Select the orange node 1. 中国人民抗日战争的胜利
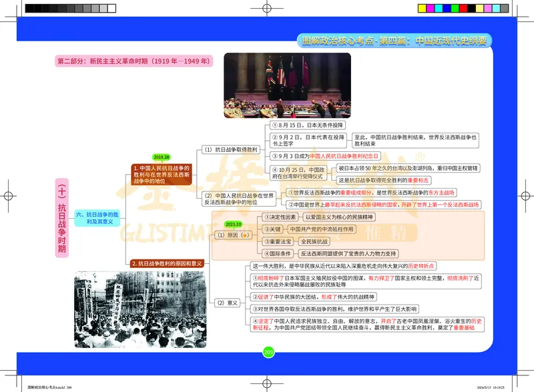Screen dimensions: 534x392 (x=162, y=173)
